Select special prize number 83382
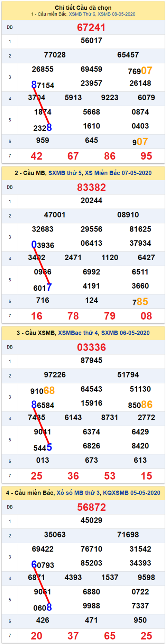166x644 pixels. pos(91,187)
